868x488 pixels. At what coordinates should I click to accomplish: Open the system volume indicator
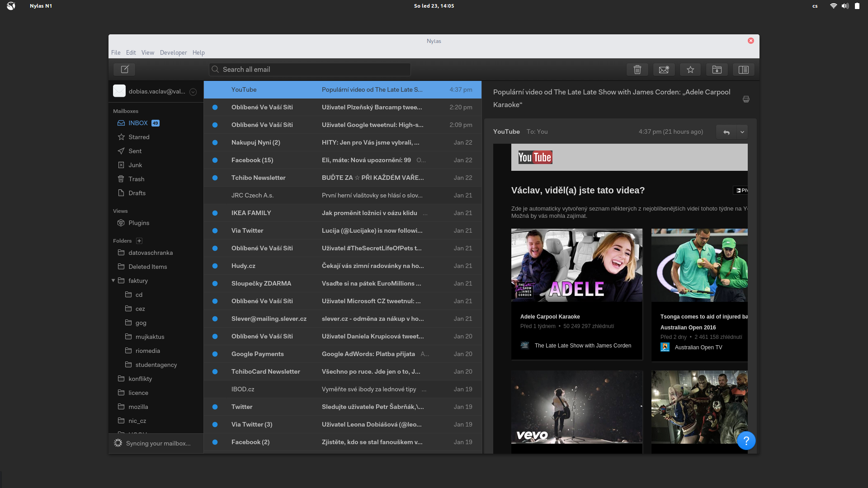(x=845, y=6)
